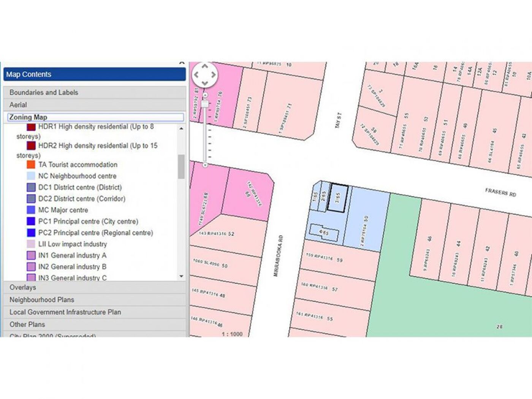
Task: Pan the map down with the arrow
Action: (x=205, y=83)
